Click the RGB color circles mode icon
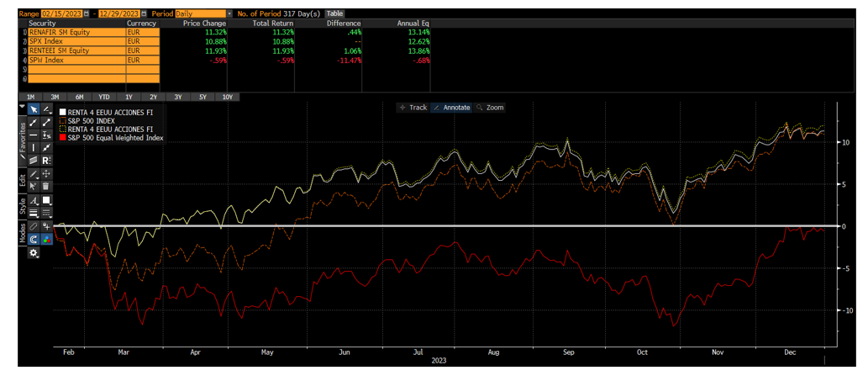This screenshot has width=868, height=381. 46,239
